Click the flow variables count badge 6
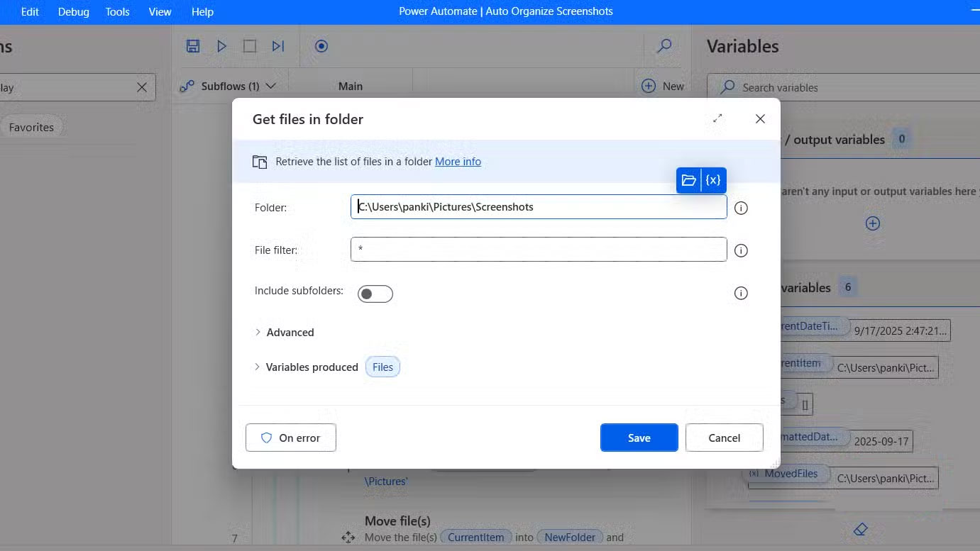980x551 pixels. [x=847, y=287]
